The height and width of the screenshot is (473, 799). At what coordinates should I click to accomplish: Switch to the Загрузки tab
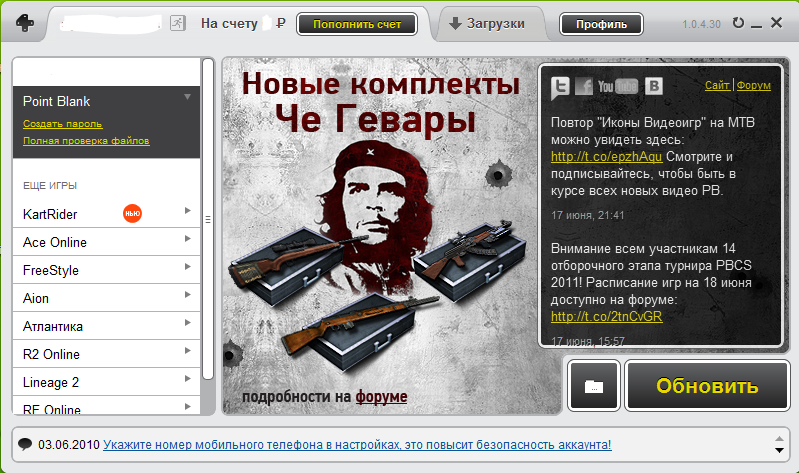point(487,23)
